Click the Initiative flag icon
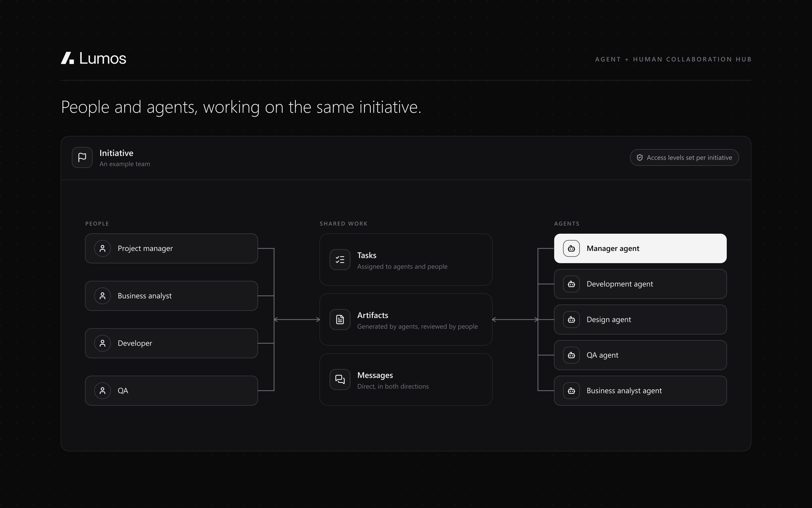 (82, 157)
